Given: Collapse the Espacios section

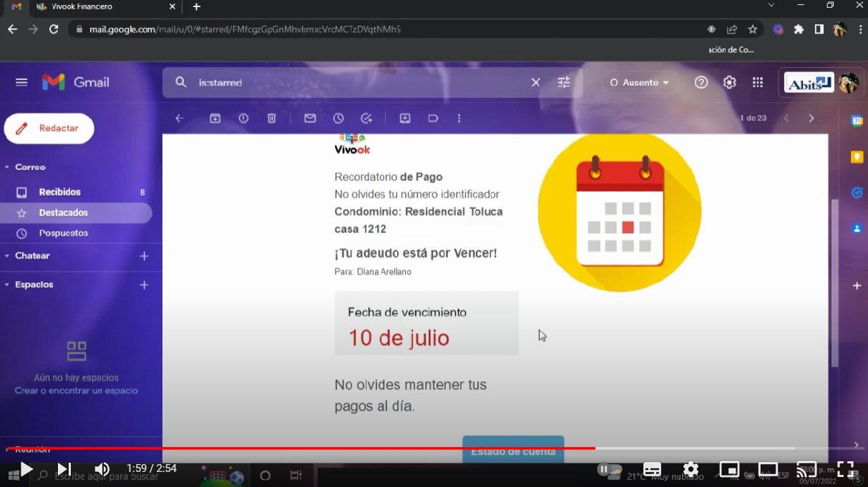Looking at the screenshot, I should pos(7,285).
